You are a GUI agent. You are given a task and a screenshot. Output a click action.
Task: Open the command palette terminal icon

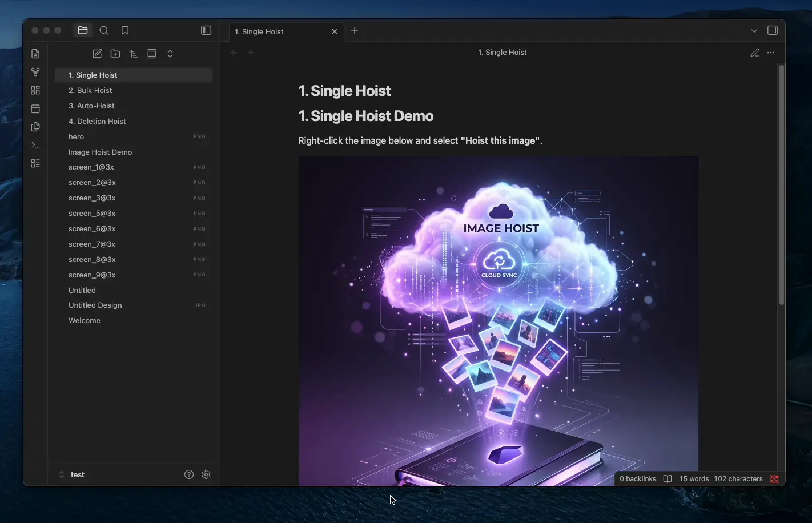(35, 145)
